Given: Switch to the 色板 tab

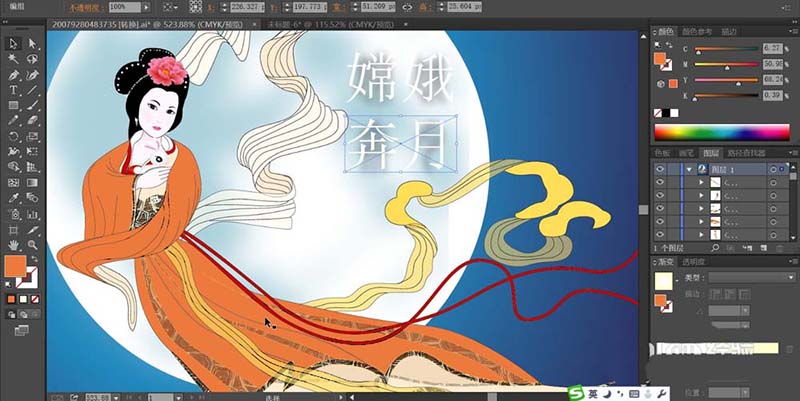Looking at the screenshot, I should tap(662, 153).
